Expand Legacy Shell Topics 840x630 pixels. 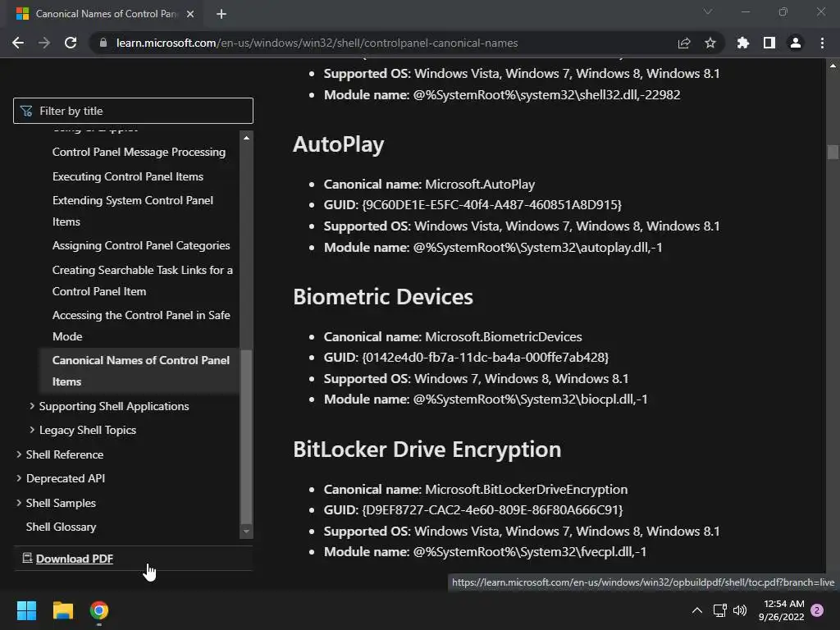[x=32, y=430]
